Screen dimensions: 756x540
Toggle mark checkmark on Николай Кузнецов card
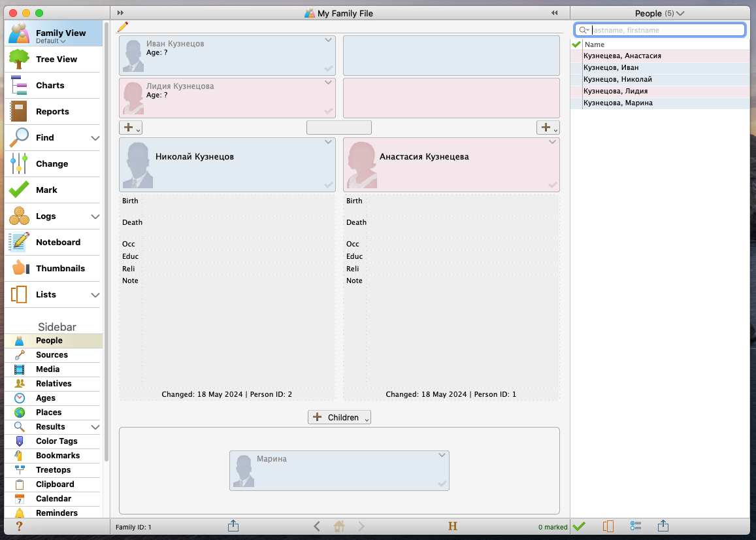[329, 185]
